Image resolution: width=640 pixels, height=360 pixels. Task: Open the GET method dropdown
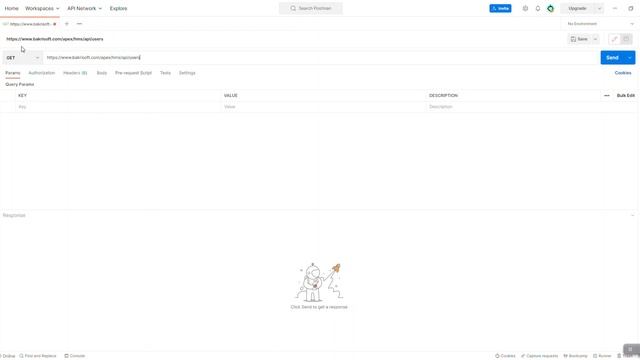tap(23, 58)
